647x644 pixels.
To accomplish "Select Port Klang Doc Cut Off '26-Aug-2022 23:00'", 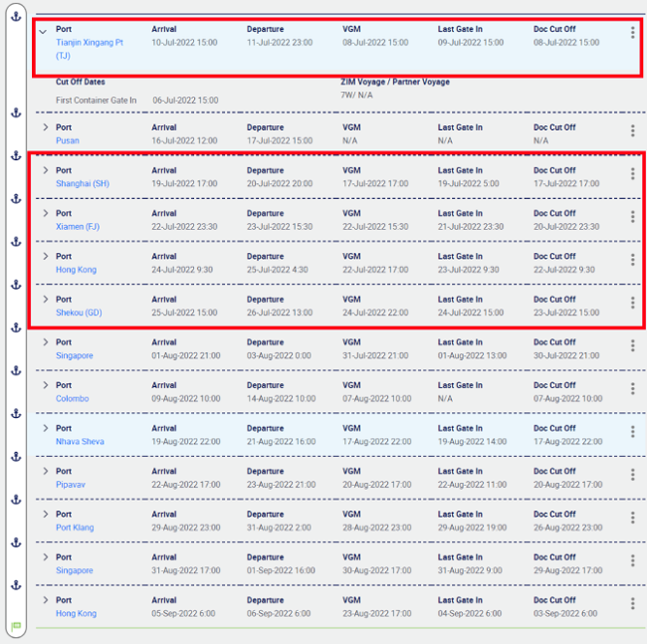I will click(x=567, y=528).
